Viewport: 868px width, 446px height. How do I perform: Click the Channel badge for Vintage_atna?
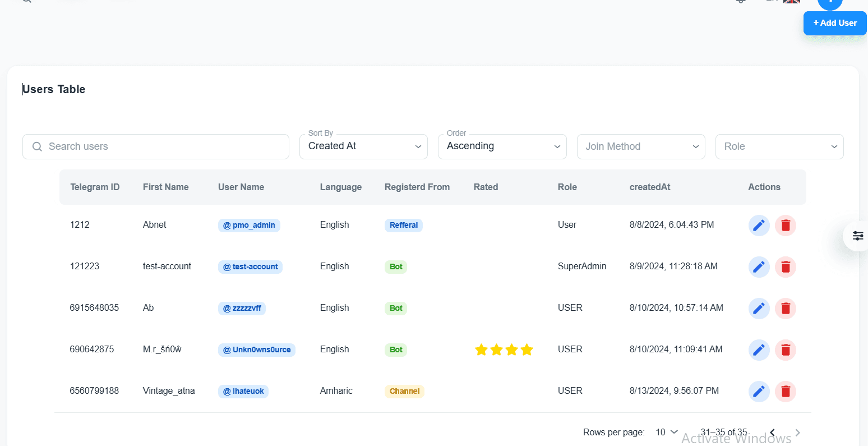404,392
